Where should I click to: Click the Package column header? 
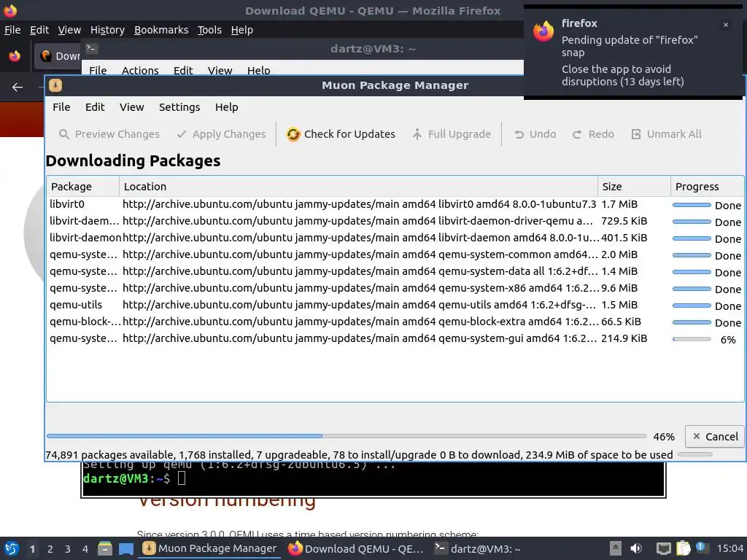[82, 186]
